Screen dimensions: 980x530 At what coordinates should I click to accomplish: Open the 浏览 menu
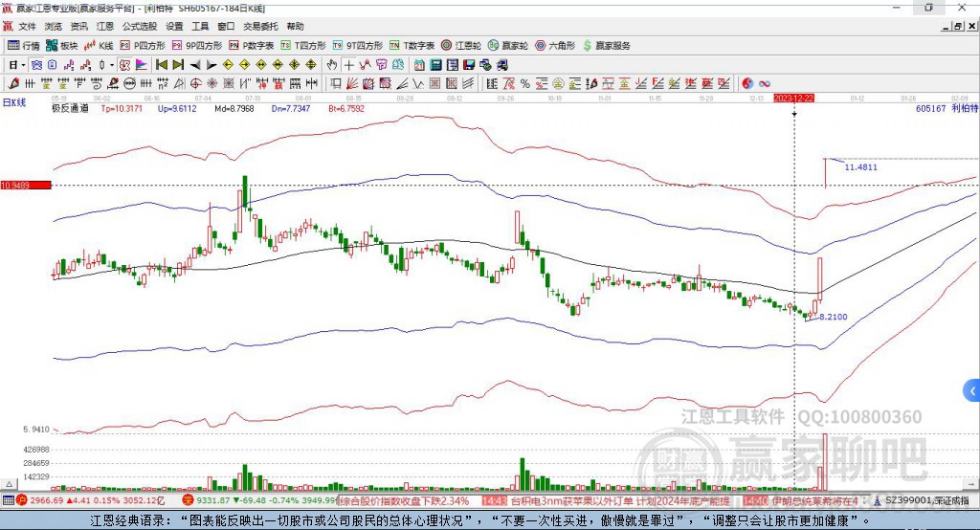point(54,26)
